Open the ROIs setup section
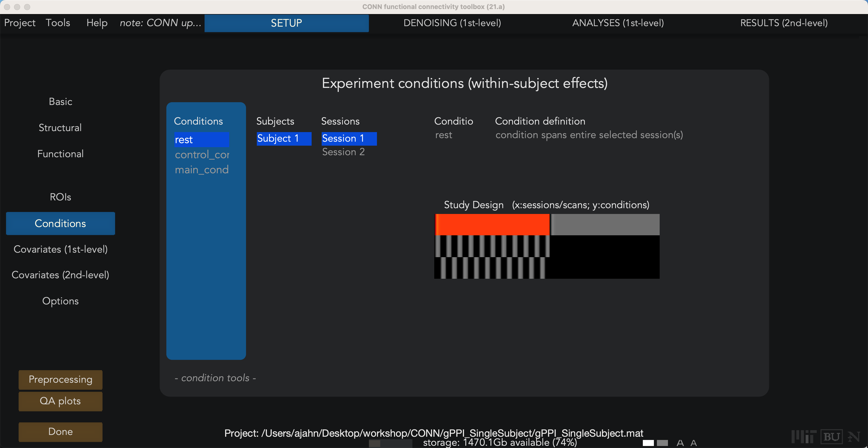This screenshot has width=868, height=448. click(x=60, y=197)
